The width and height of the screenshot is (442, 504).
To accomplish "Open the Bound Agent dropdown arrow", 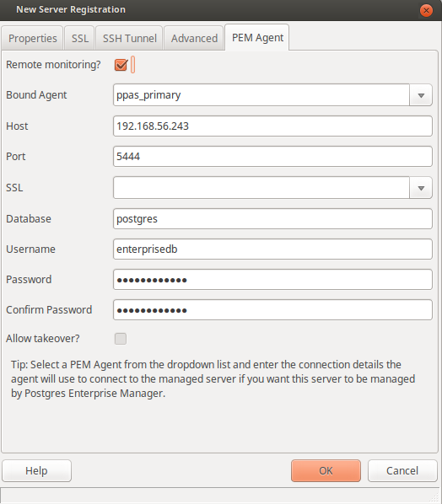I will (421, 95).
